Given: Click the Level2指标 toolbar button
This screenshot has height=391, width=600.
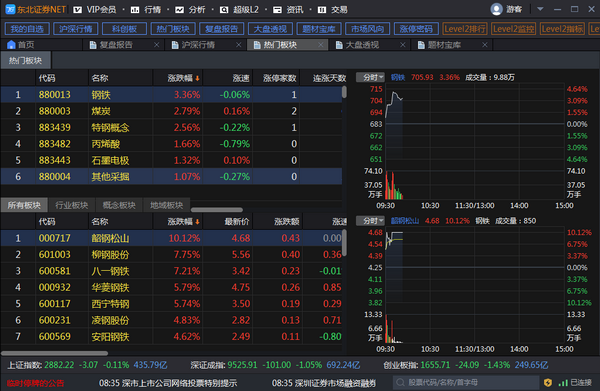Looking at the screenshot, I should pos(562,29).
